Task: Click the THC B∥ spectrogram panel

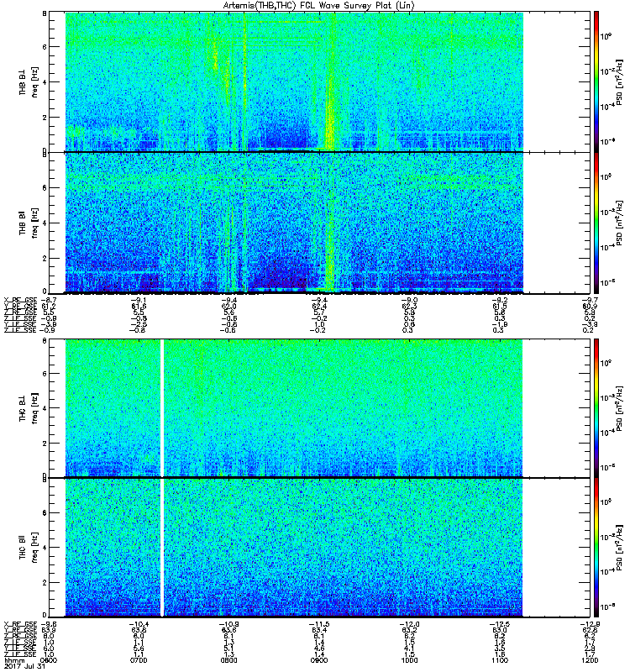Action: click(x=320, y=548)
